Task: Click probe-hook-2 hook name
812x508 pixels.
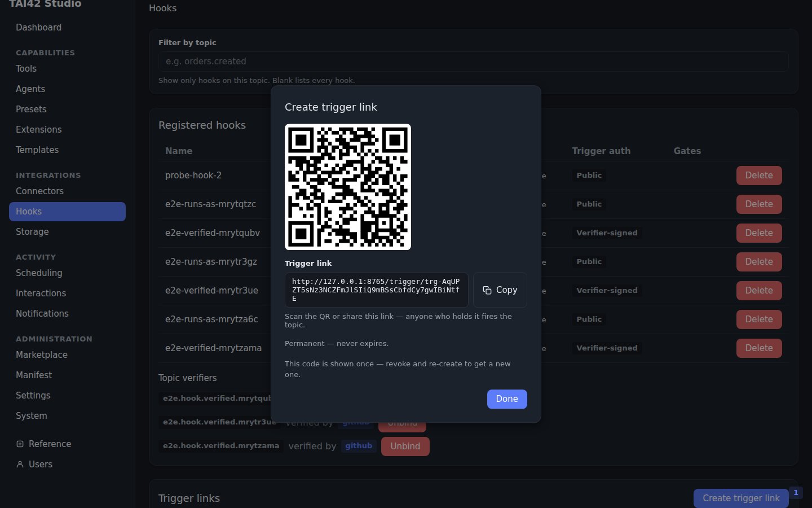Action: pyautogui.click(x=193, y=176)
